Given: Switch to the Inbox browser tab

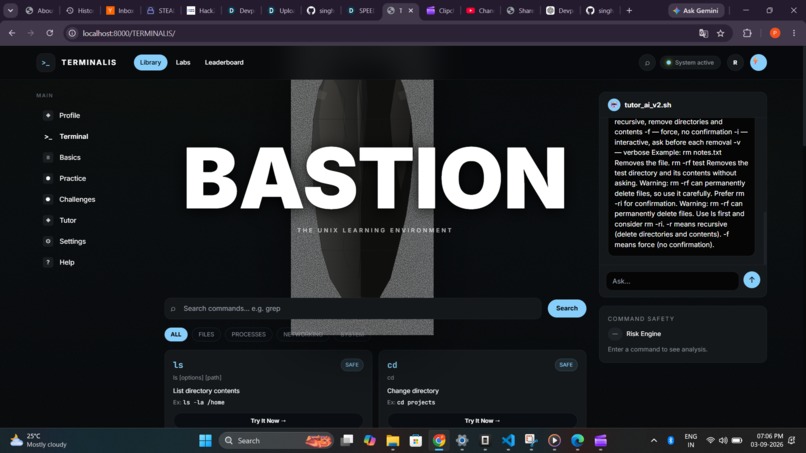Looking at the screenshot, I should click(x=120, y=10).
